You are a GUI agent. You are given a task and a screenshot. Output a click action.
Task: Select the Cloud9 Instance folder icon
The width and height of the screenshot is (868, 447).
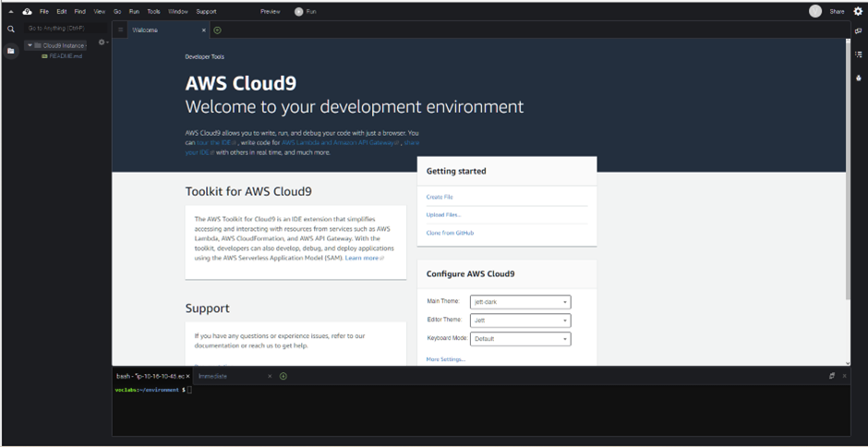pos(38,45)
